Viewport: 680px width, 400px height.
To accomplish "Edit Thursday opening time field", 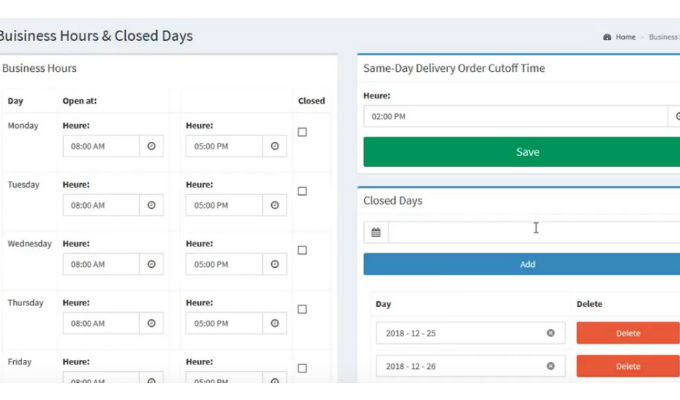I will pyautogui.click(x=101, y=323).
